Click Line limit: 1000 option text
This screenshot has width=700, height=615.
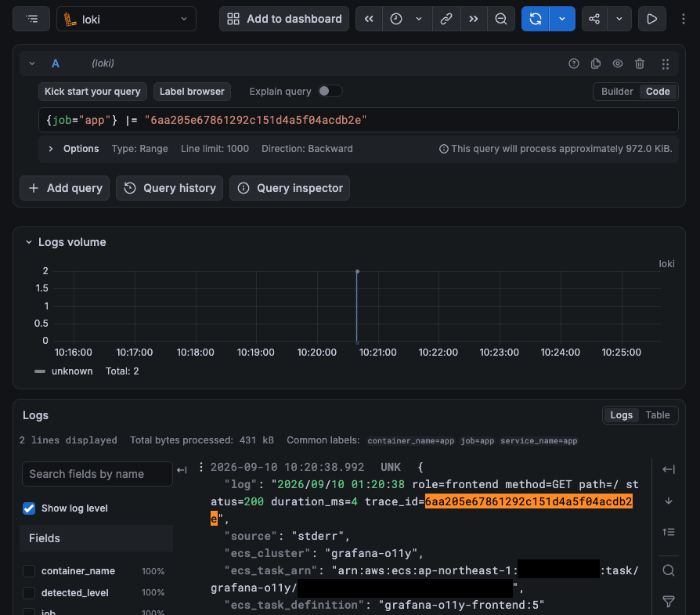tap(215, 149)
